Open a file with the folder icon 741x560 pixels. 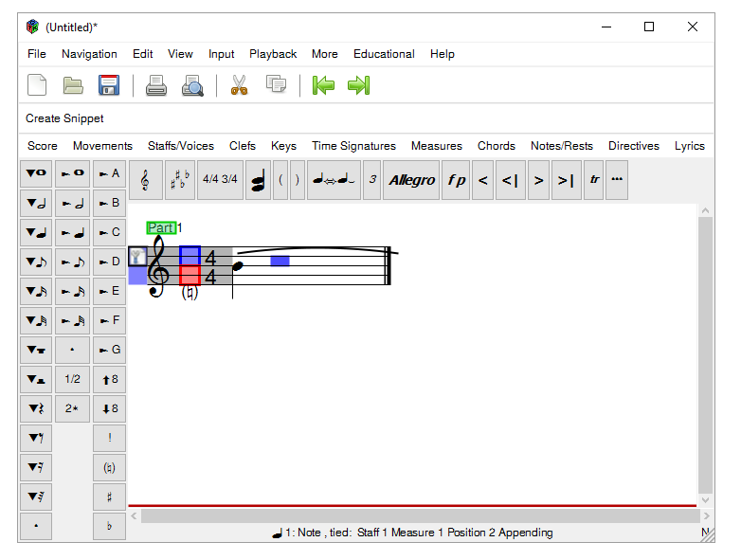coord(73,85)
